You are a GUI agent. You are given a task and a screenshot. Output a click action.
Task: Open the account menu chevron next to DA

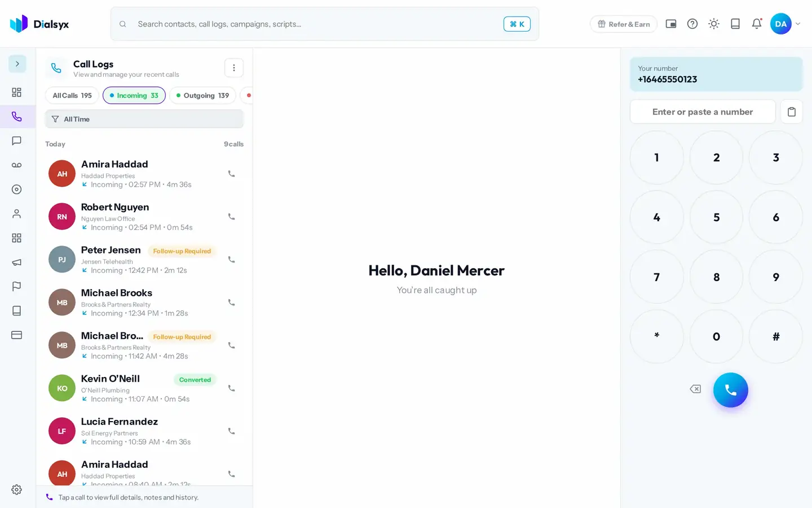point(797,24)
